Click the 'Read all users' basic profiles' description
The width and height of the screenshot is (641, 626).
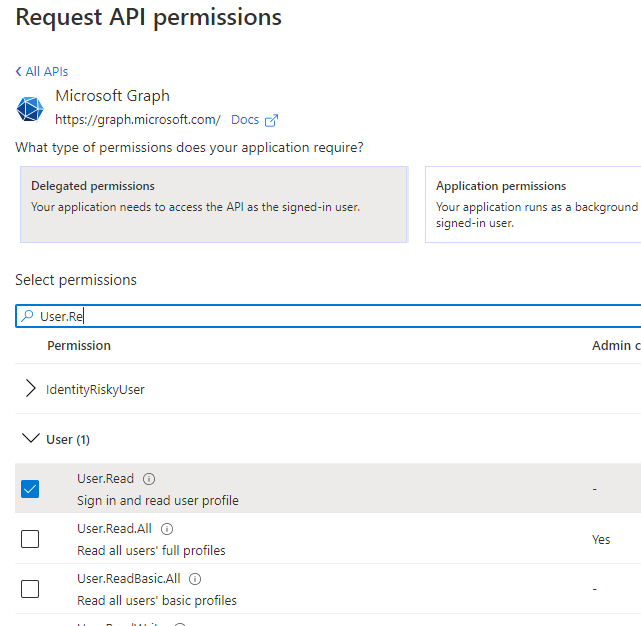point(157,601)
